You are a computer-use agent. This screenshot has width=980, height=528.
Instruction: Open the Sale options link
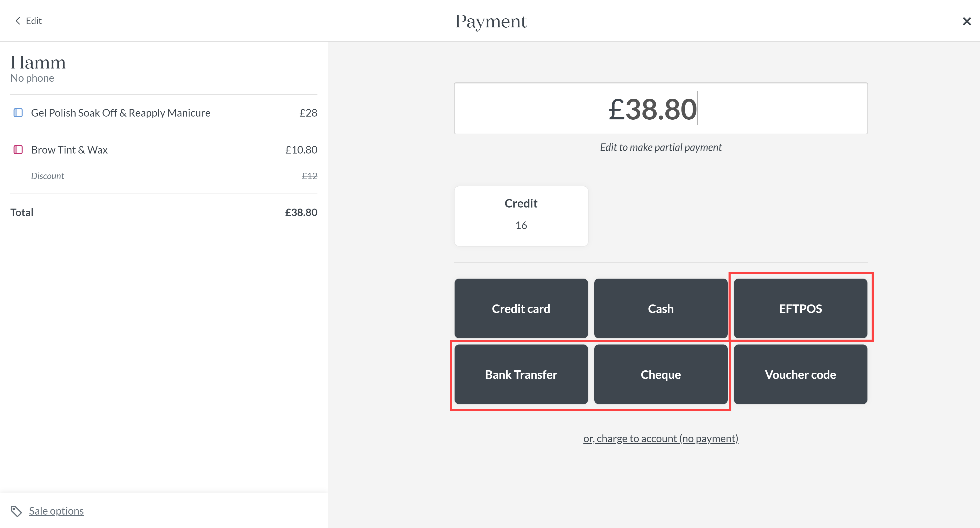56,511
